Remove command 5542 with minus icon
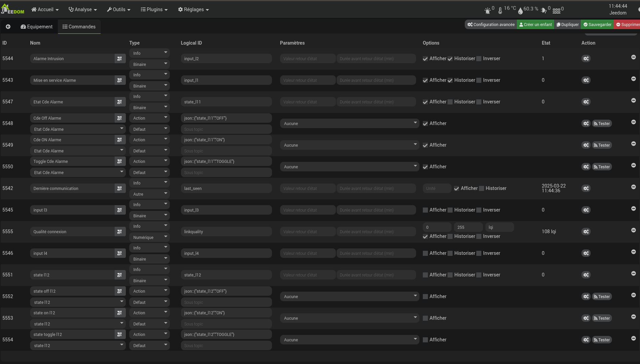This screenshot has height=364, width=640. (634, 187)
